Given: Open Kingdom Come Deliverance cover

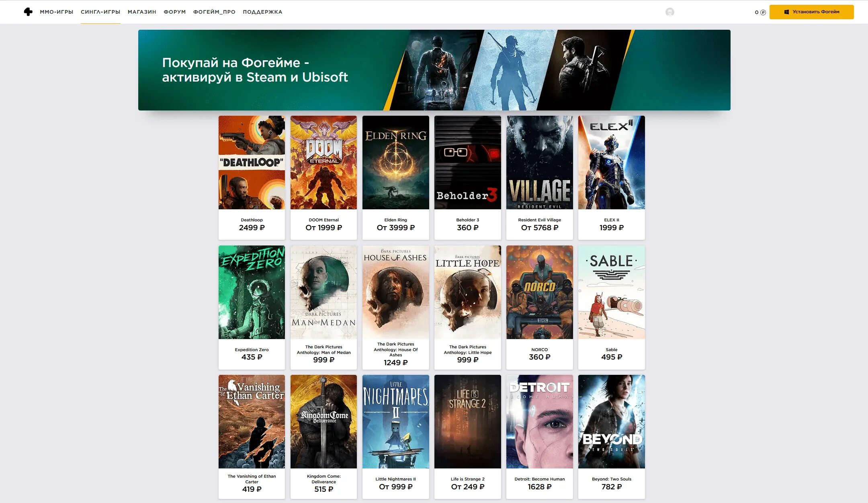Looking at the screenshot, I should tap(323, 421).
